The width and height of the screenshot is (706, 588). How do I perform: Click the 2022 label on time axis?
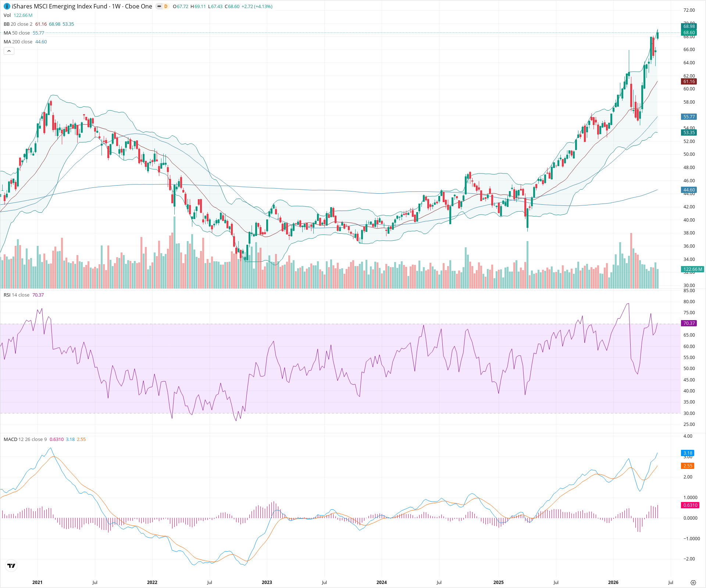click(x=152, y=582)
